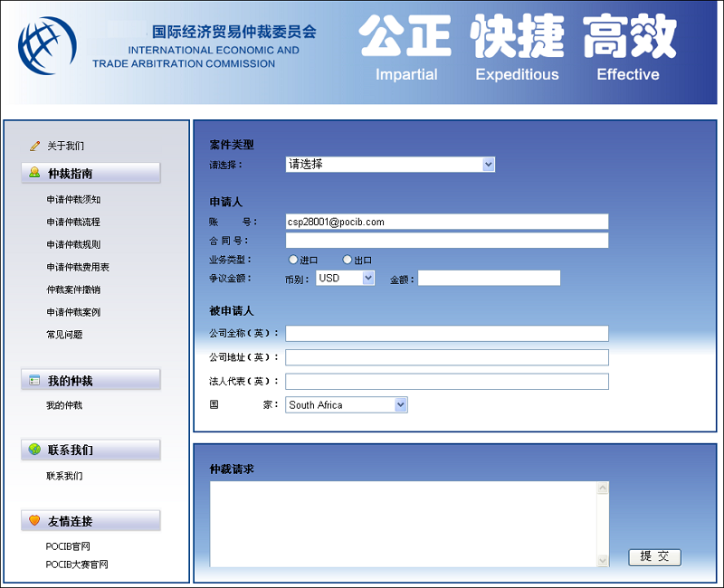Viewport: 724px width, 588px height.
Task: Focus the 公司全称 (英) text field
Action: pos(447,334)
